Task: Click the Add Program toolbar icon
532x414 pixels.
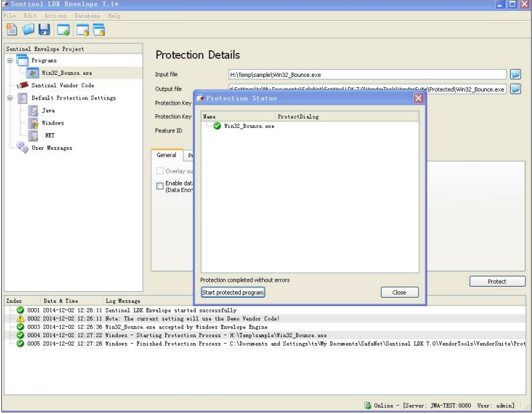Action: point(63,29)
